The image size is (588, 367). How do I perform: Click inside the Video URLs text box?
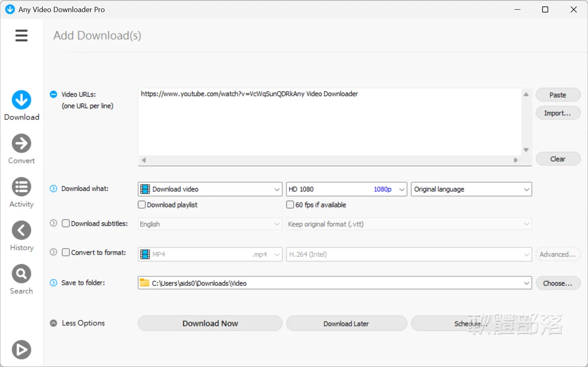click(330, 122)
